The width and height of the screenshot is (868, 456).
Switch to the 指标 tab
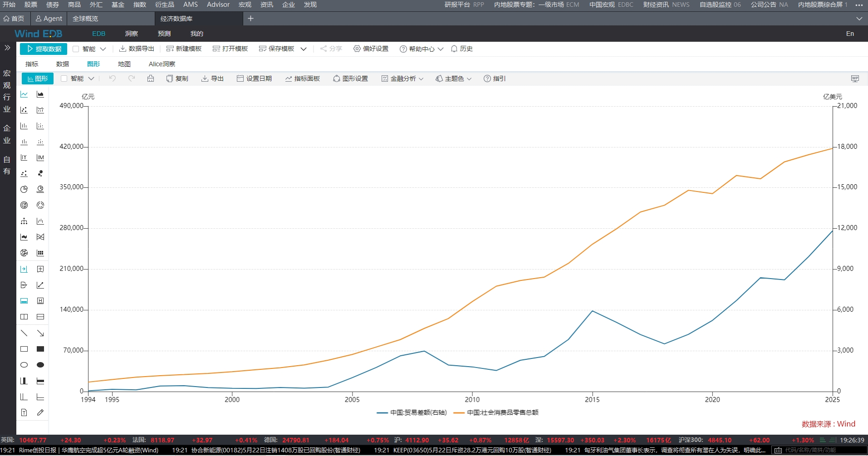32,64
